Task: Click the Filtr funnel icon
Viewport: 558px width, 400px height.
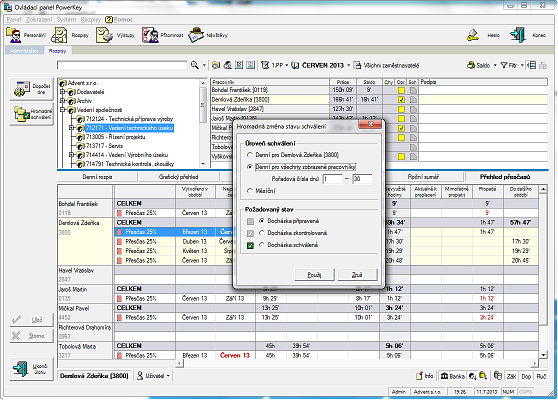Action: 504,65
